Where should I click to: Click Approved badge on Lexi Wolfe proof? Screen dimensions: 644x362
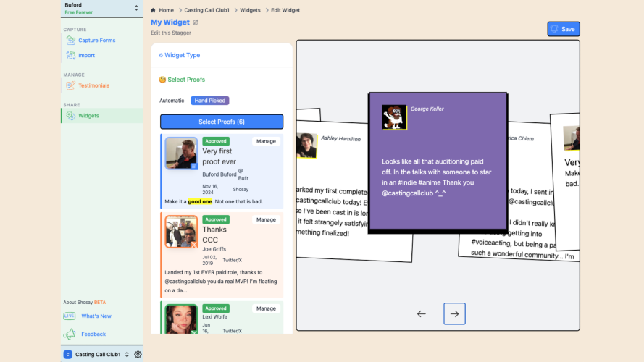216,308
